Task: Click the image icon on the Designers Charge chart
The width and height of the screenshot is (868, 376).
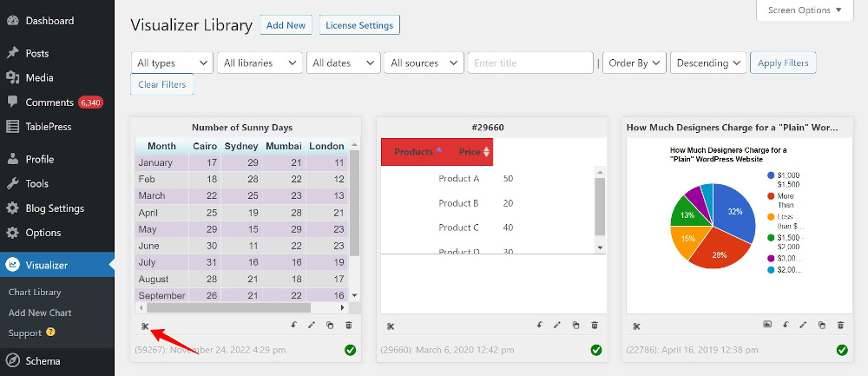Action: pos(767,326)
